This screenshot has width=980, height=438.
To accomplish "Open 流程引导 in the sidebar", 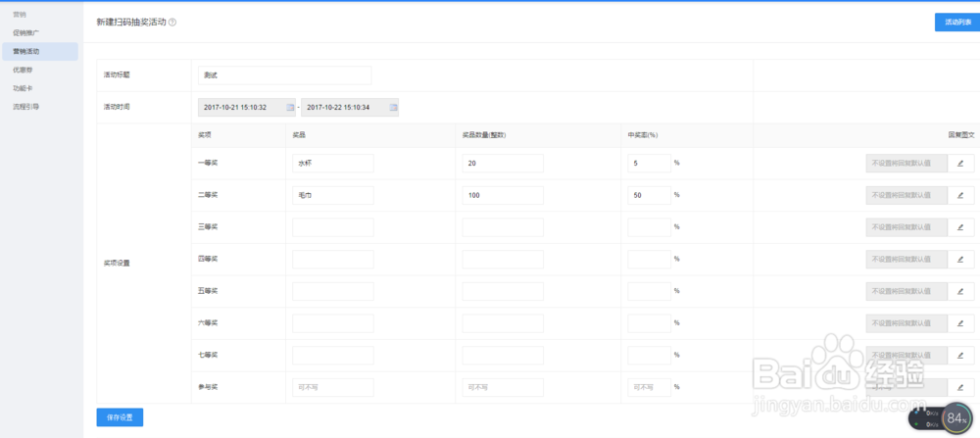I will pos(26,106).
